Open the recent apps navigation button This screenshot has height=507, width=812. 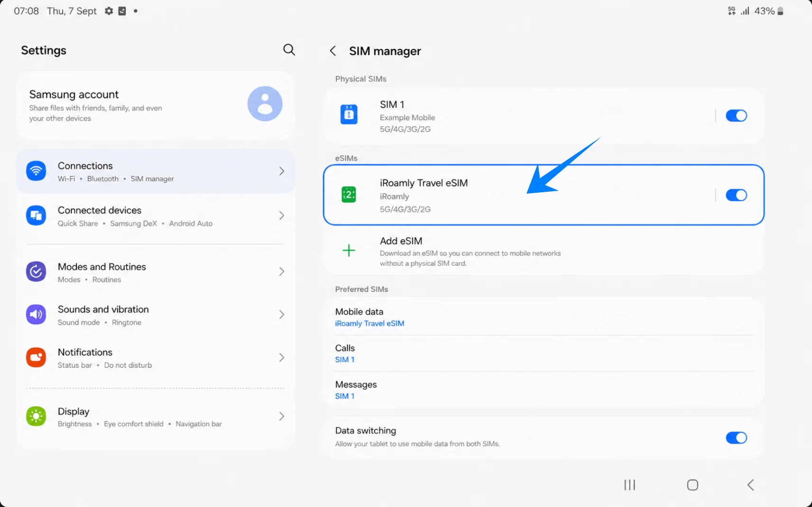(629, 485)
